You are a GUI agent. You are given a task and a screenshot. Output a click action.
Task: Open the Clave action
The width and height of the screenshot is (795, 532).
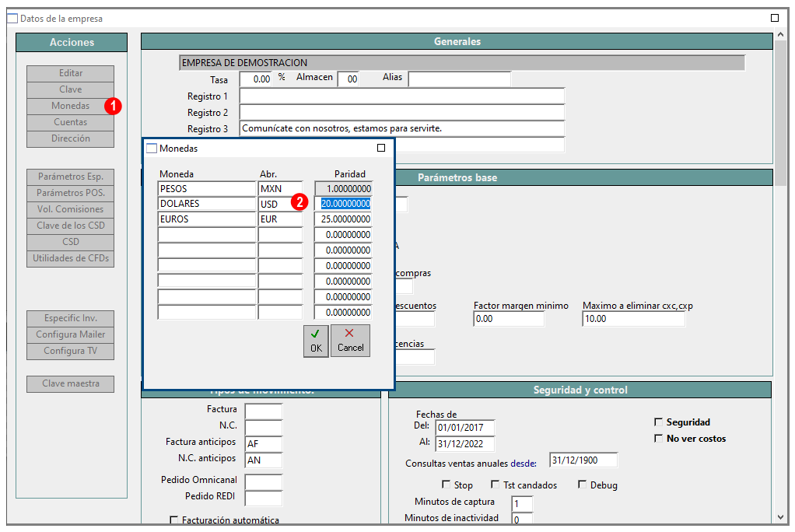[71, 89]
